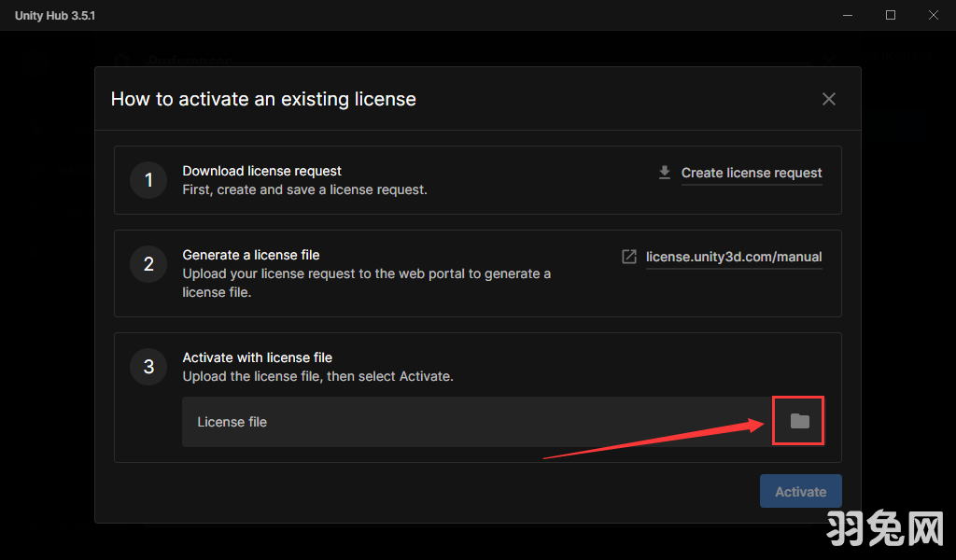
Task: Open the license.unity3d.com/manual link
Action: (734, 257)
